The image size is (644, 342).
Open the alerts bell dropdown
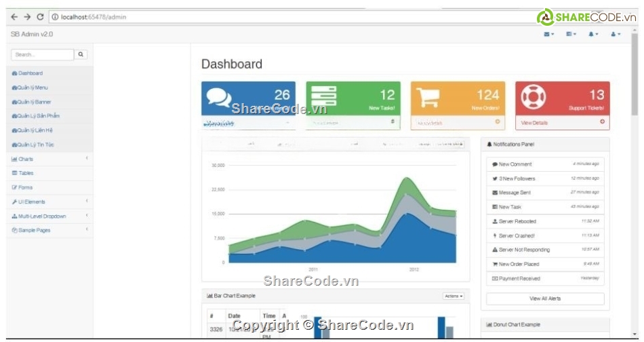point(593,34)
